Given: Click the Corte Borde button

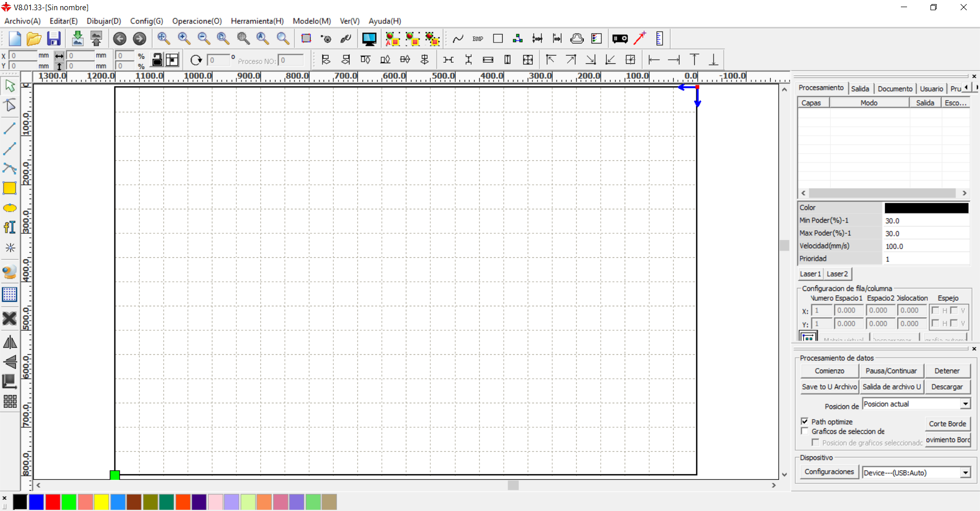Looking at the screenshot, I should point(947,424).
